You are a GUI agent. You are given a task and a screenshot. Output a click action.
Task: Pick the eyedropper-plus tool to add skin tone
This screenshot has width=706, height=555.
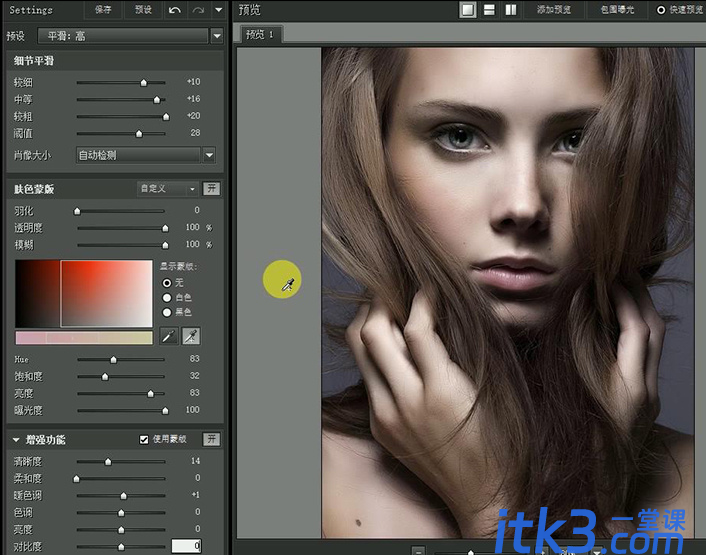[x=191, y=336]
